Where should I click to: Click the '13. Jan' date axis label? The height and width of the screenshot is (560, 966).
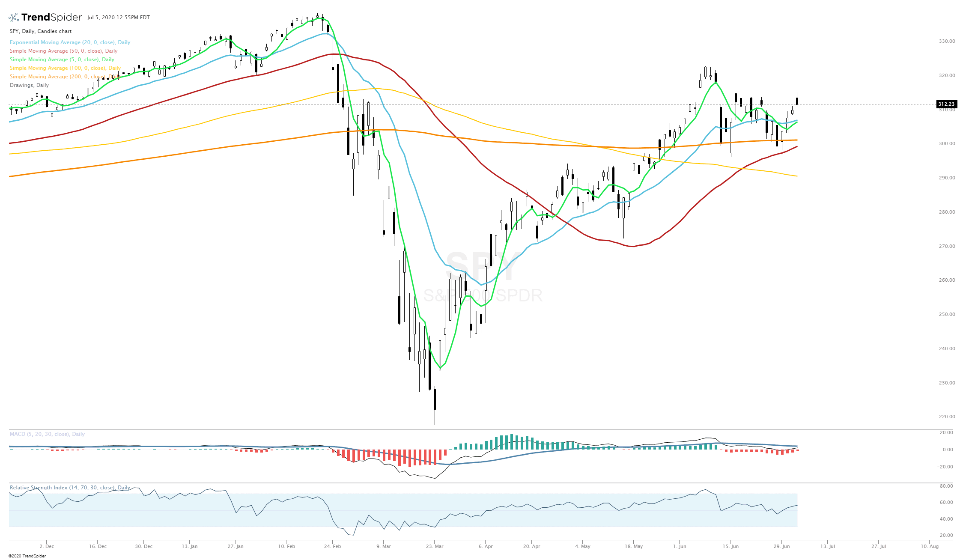190,546
